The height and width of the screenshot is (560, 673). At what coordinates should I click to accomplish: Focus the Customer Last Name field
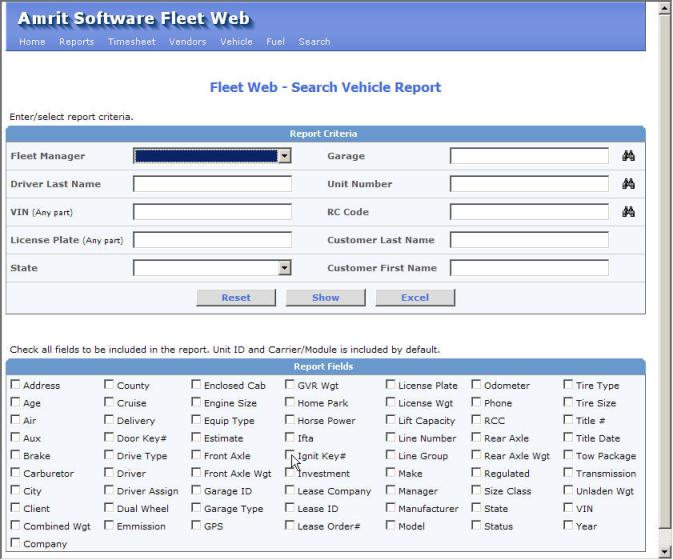529,240
